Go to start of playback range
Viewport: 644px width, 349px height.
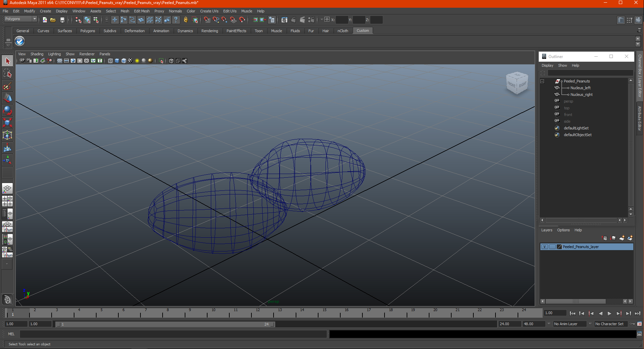click(572, 313)
